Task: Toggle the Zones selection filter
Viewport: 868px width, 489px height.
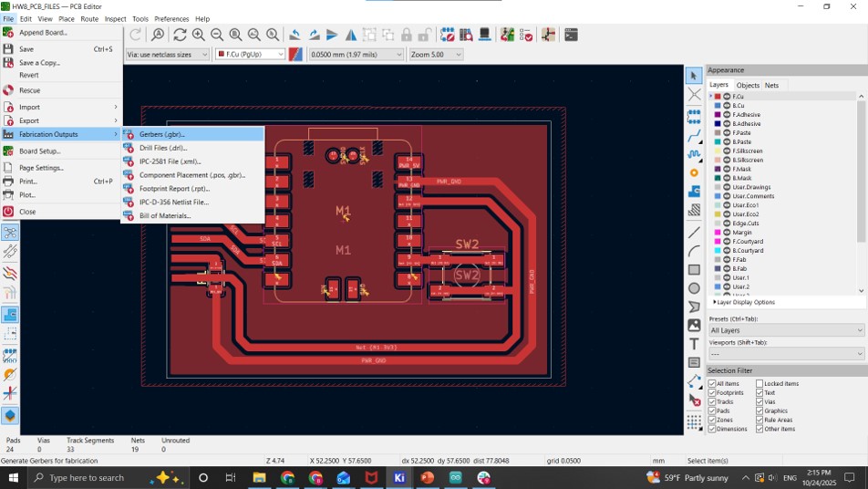Action: coord(712,420)
